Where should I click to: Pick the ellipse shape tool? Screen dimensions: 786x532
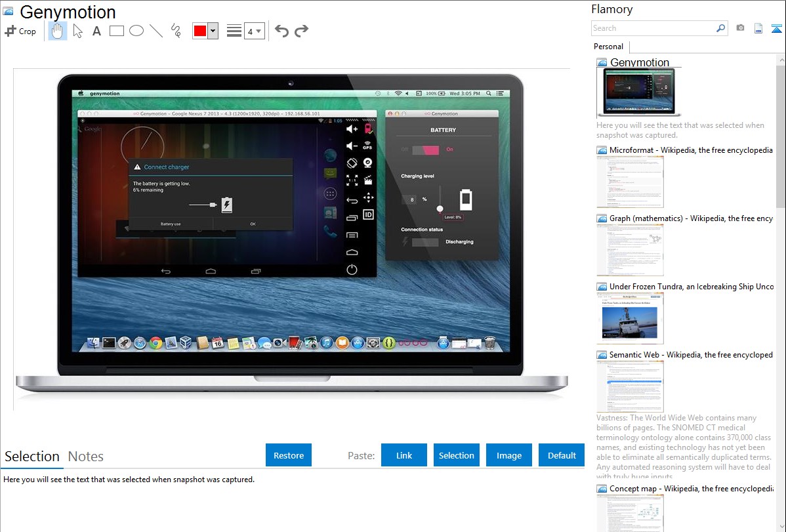pos(136,31)
